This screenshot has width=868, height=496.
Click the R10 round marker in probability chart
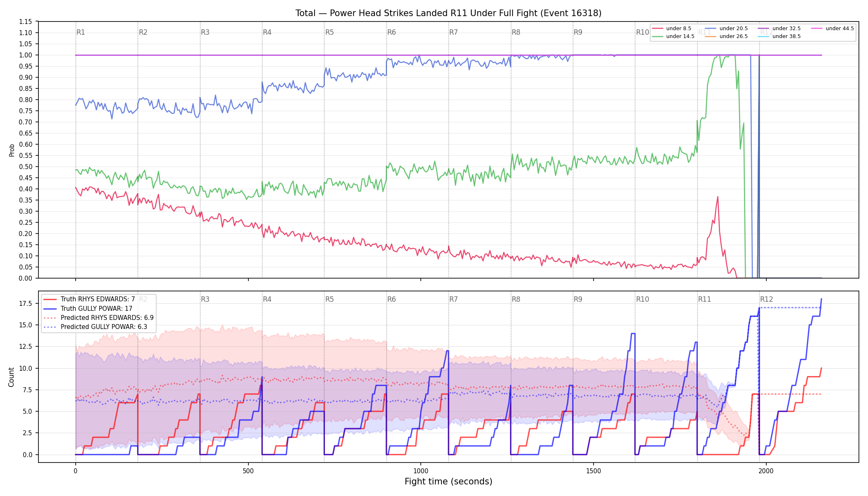click(x=642, y=32)
